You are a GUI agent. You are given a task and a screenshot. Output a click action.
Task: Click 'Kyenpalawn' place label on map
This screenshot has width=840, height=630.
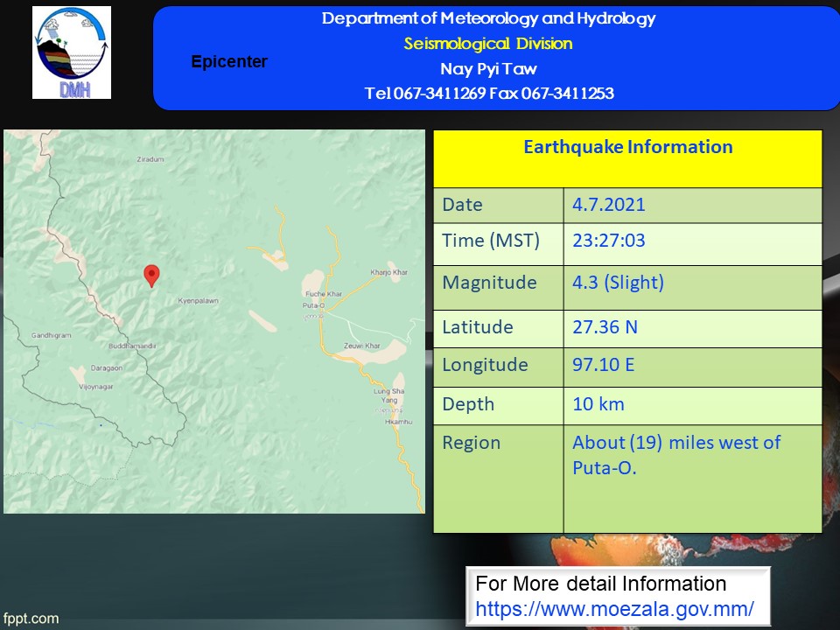click(x=199, y=300)
